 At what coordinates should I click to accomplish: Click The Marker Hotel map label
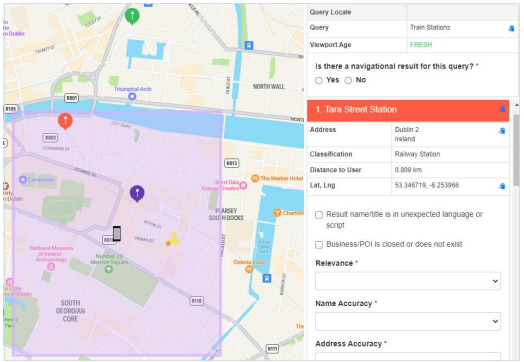[281, 178]
